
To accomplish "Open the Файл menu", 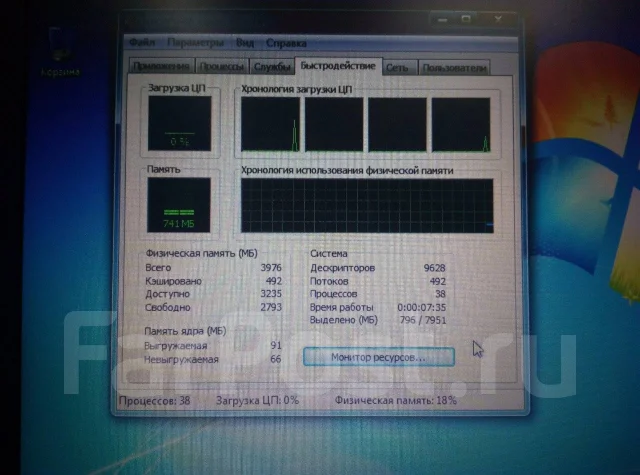I will (142, 42).
